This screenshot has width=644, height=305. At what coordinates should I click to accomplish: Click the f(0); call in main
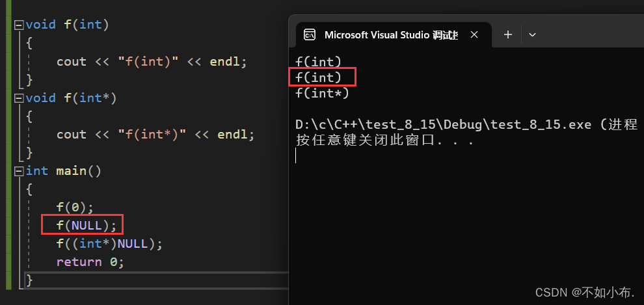75,207
